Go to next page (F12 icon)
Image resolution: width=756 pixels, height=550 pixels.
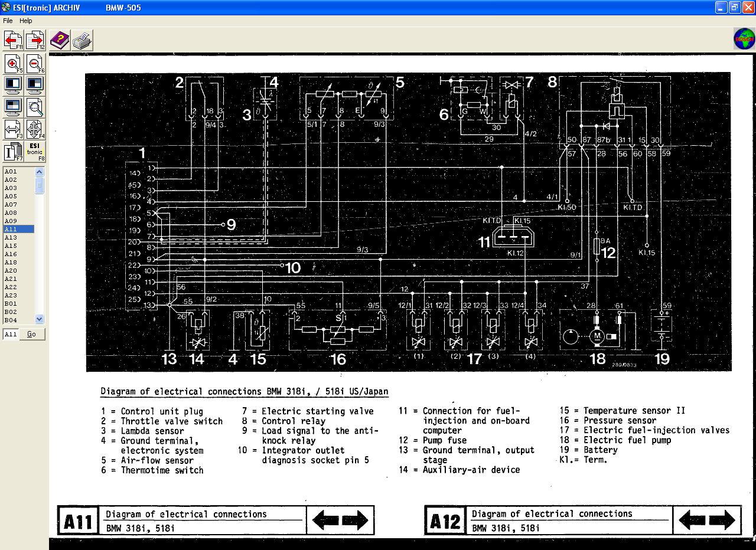[x=35, y=40]
